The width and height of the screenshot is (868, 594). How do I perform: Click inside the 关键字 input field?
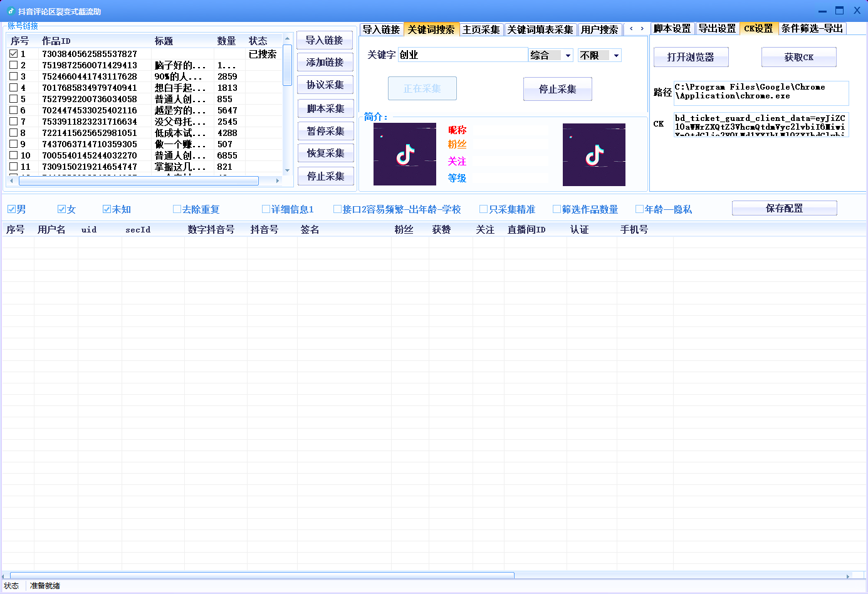(x=464, y=55)
